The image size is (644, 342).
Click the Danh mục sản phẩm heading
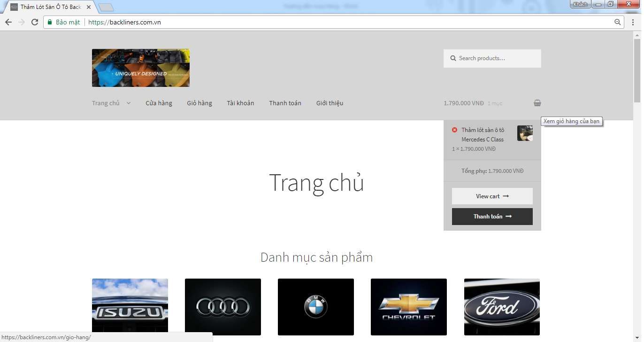click(316, 257)
